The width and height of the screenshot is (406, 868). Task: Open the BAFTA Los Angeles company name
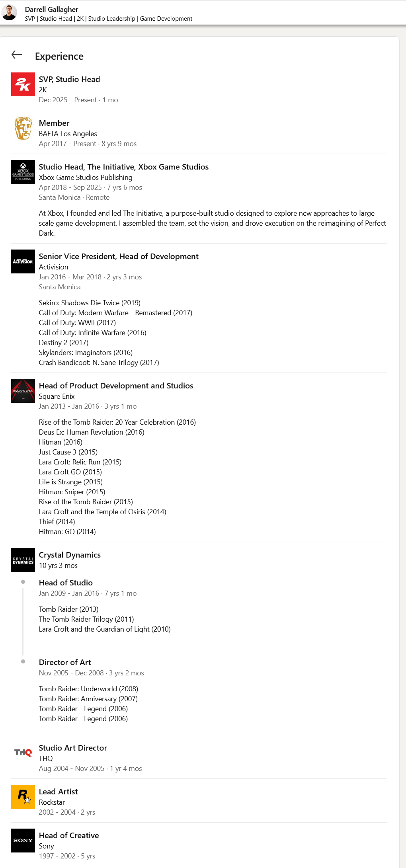pos(68,134)
